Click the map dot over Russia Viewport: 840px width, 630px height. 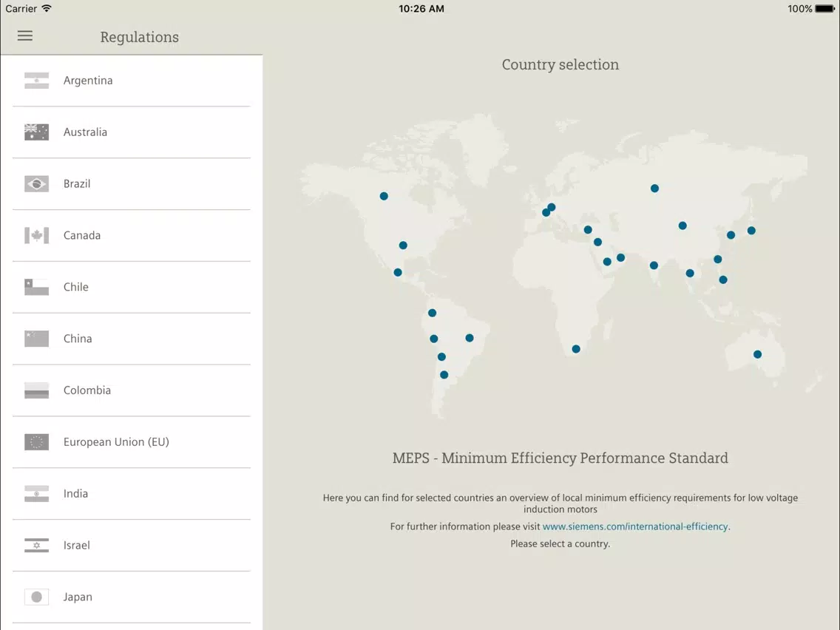(x=654, y=189)
